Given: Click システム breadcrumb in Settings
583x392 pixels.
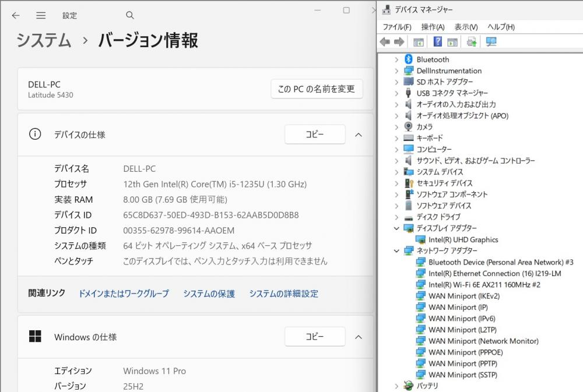Looking at the screenshot, I should click(x=44, y=40).
